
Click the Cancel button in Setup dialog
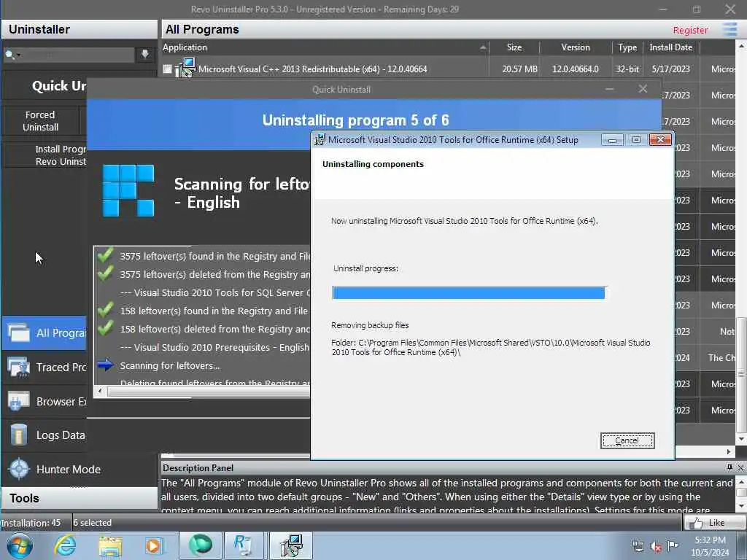click(x=627, y=440)
